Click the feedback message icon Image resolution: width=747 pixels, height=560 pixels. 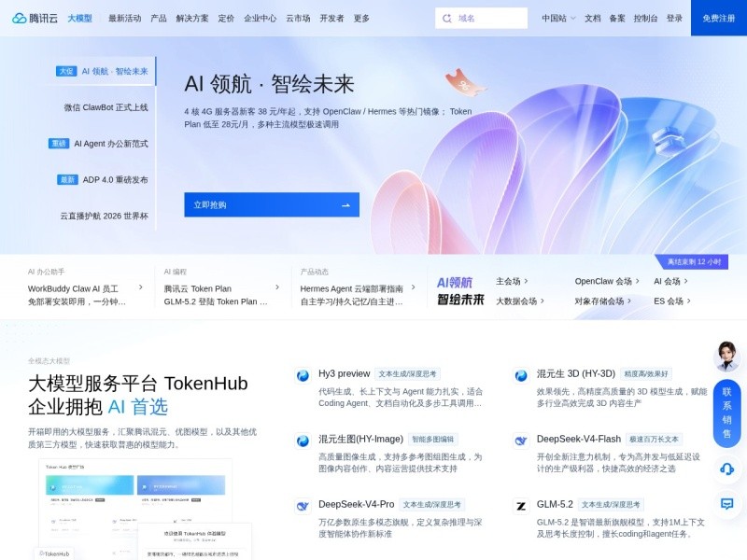(726, 504)
